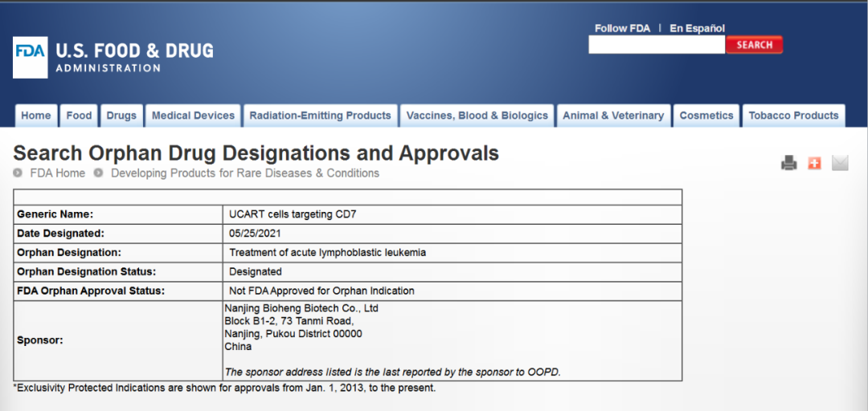Open the Animal & Veterinary tab
868x411 pixels.
(613, 116)
